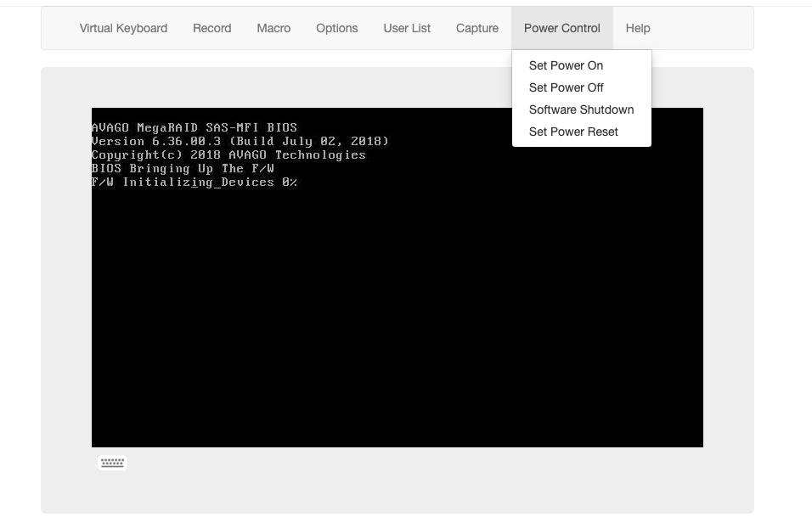
Task: Click the Copyright 2018 AVAGO Technologies line
Action: [x=228, y=154]
